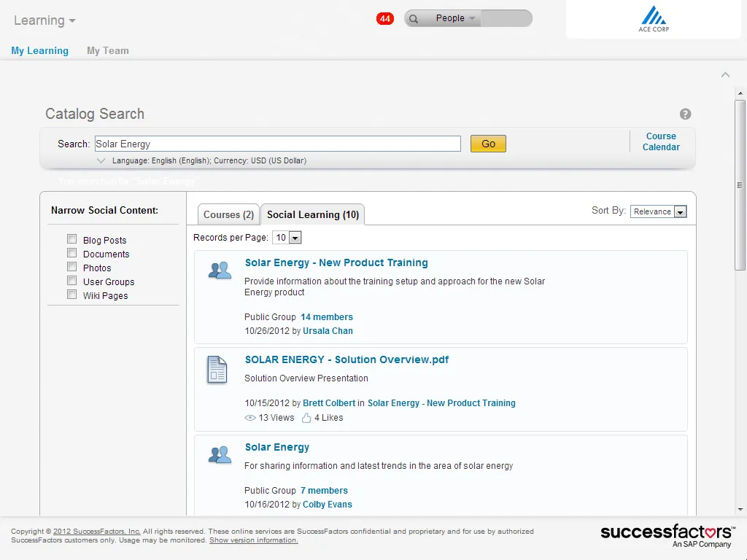
Task: Tick the Wiki Pages checkbox
Action: 71,295
